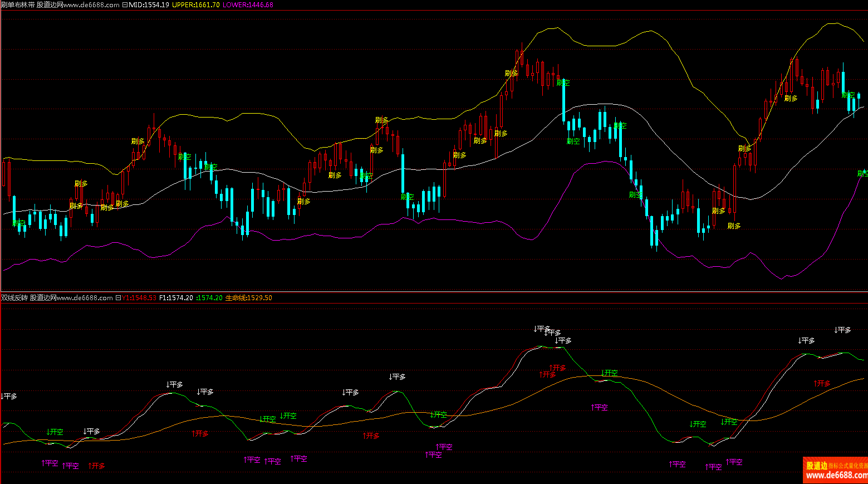
Task: Click the leftmost ↓平多 marker in lower panel
Action: click(x=9, y=397)
